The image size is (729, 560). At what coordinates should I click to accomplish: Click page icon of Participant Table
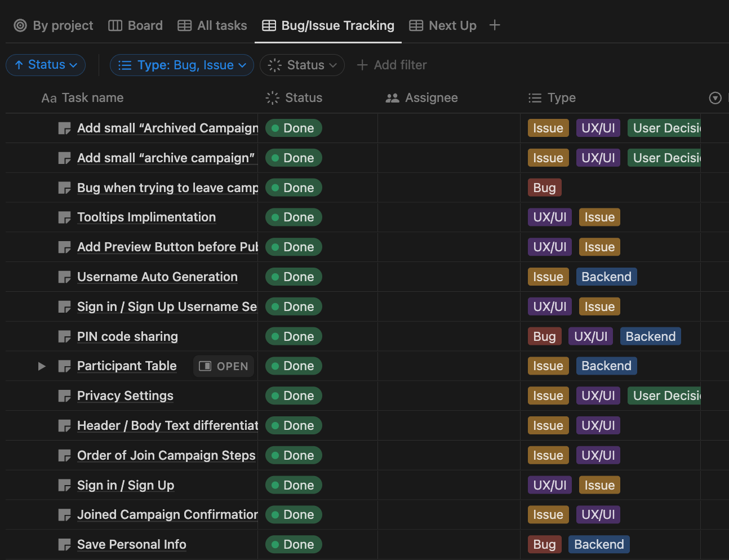pyautogui.click(x=64, y=366)
